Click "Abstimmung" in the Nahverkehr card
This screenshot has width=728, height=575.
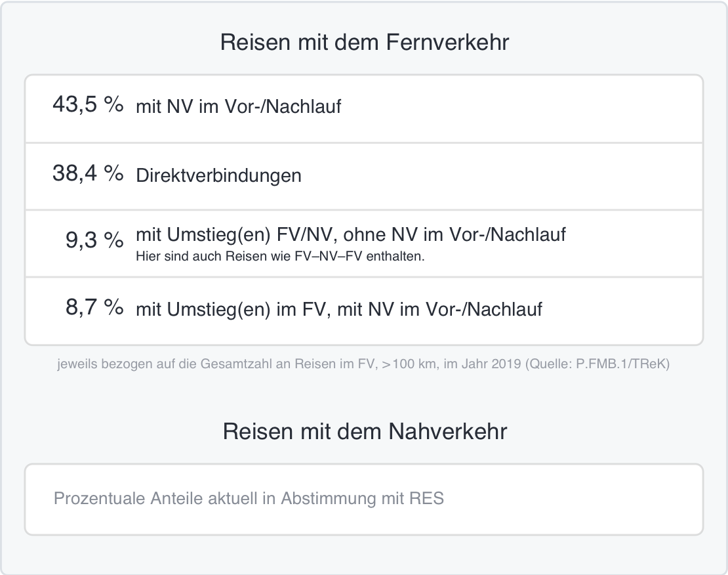(325, 499)
